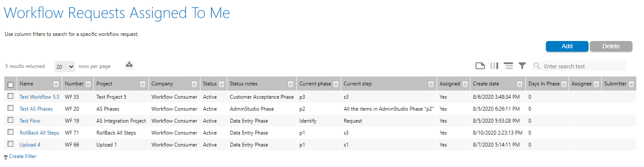This screenshot has height=167, width=644.
Task: Open the column chooser icon
Action: pyautogui.click(x=494, y=66)
